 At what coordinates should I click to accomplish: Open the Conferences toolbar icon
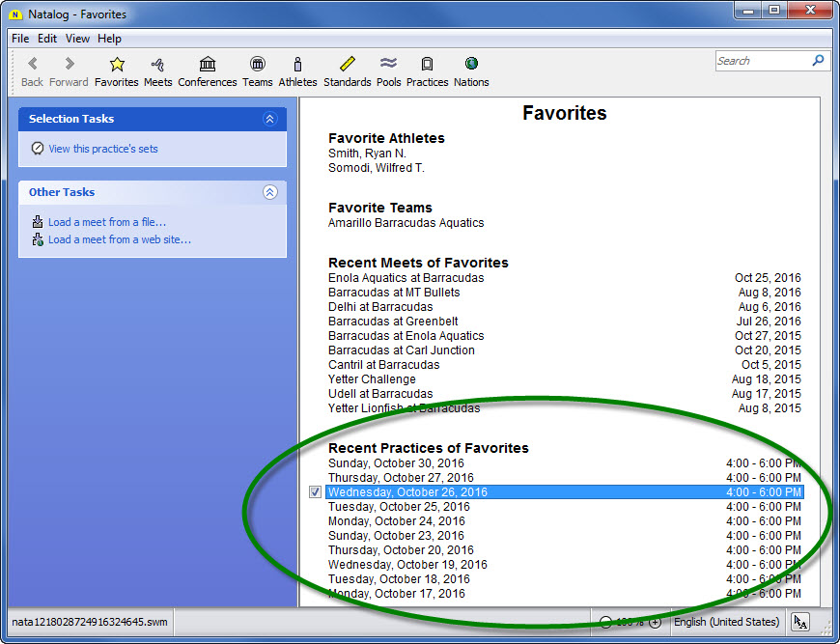[207, 65]
